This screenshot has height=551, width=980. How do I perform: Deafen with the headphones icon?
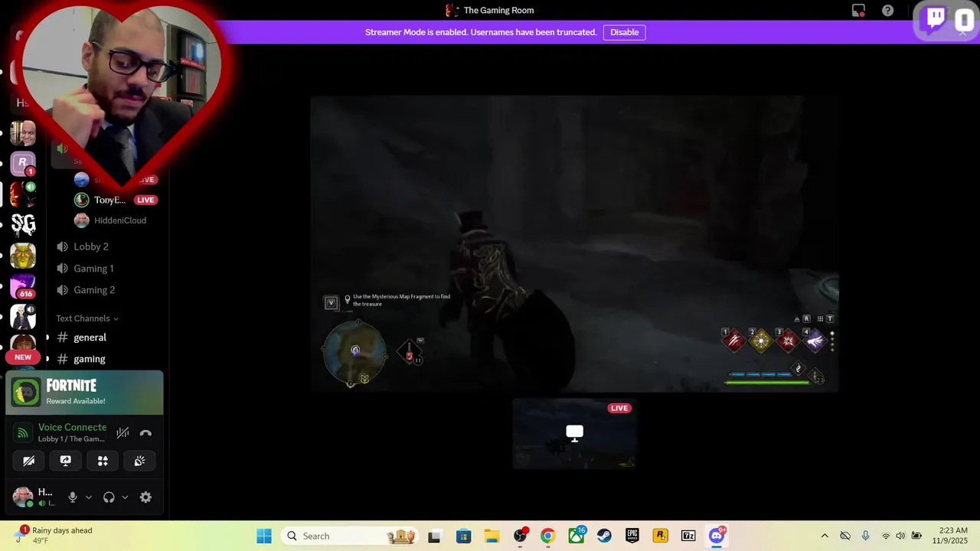109,497
